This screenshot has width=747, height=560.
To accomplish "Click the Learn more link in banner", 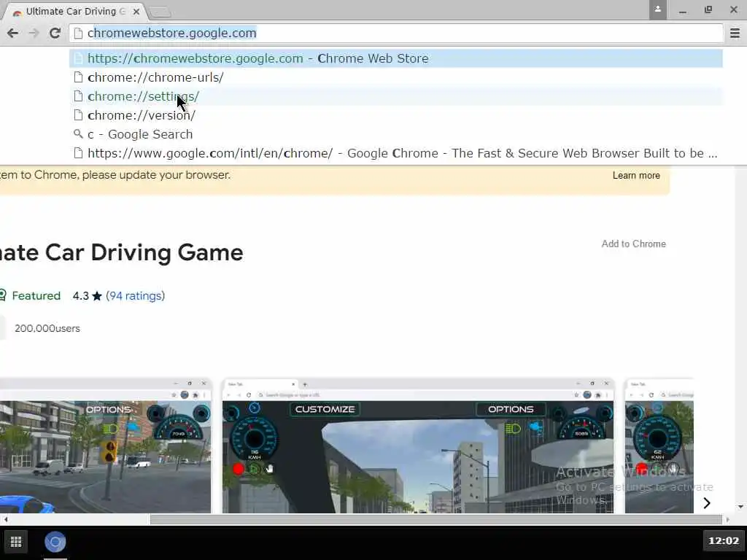I will (636, 175).
